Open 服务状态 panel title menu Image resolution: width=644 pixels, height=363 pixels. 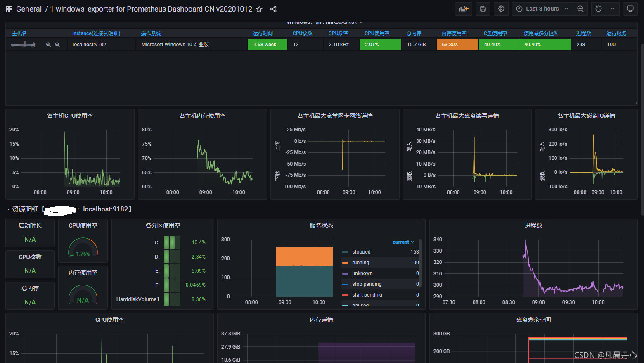tap(321, 225)
